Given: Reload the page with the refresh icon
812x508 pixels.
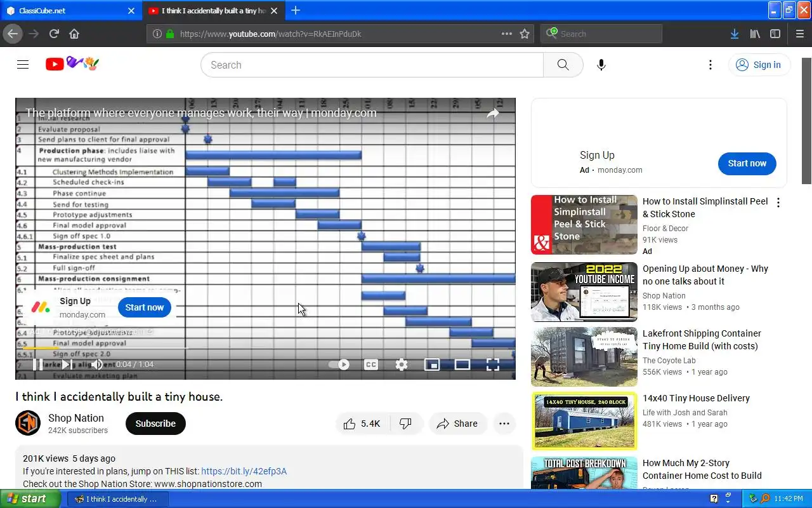Looking at the screenshot, I should [54, 34].
